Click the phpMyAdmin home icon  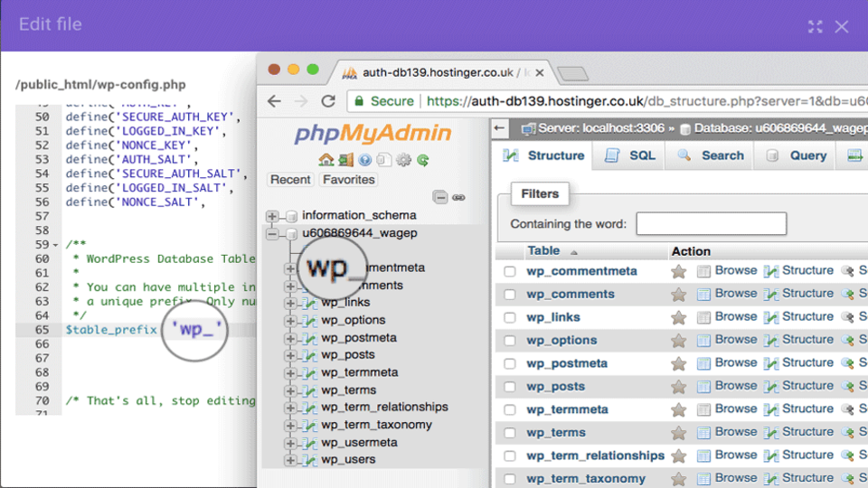tap(326, 160)
